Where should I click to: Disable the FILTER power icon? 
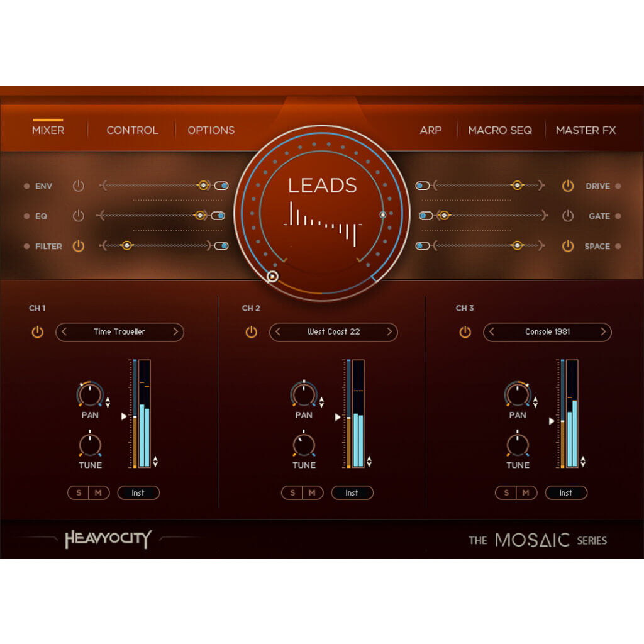click(79, 246)
